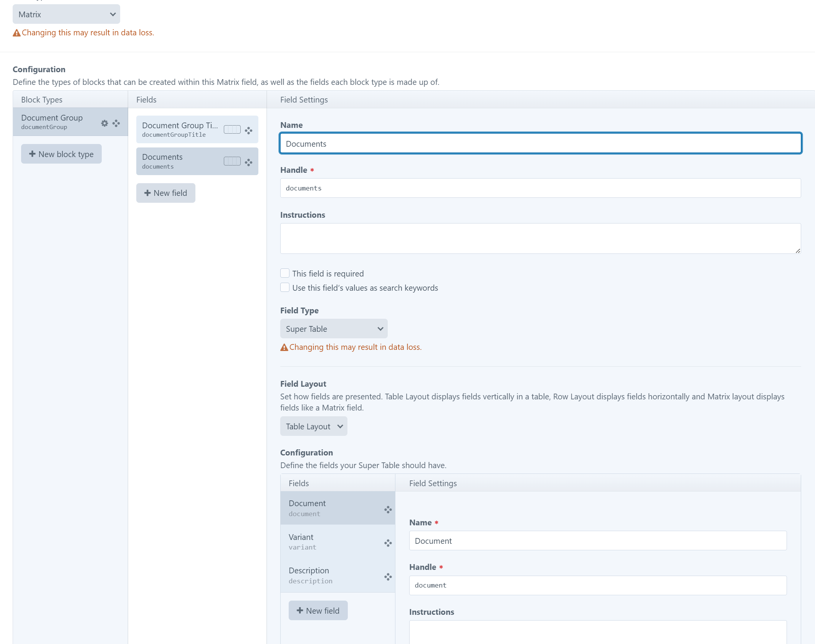This screenshot has width=815, height=644.
Task: Click the drag handle on Document Group block
Action: coord(116,123)
